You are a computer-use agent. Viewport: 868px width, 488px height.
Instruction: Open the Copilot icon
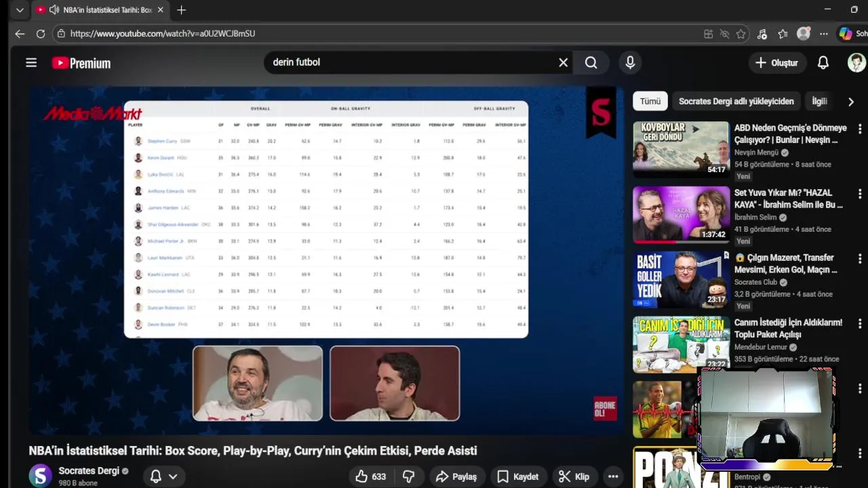point(846,34)
